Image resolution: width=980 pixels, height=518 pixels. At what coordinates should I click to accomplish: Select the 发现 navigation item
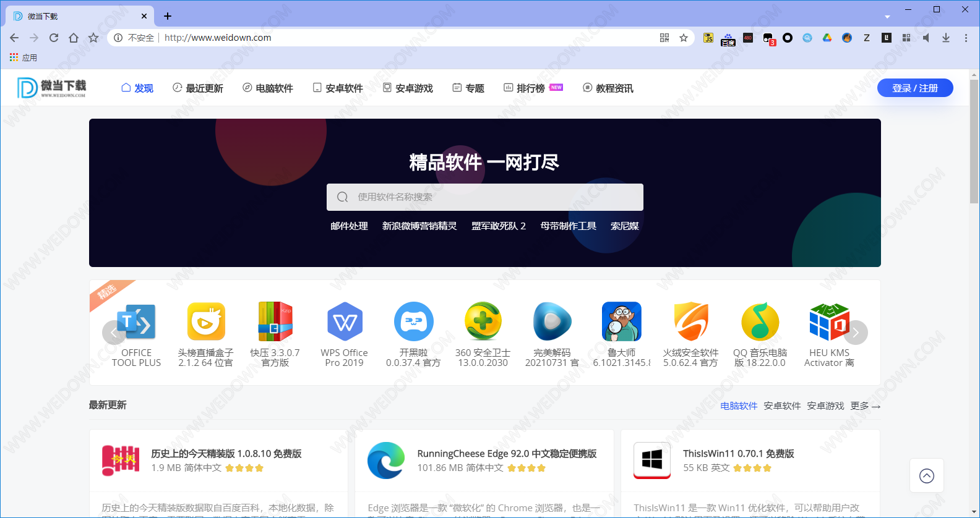(x=137, y=88)
